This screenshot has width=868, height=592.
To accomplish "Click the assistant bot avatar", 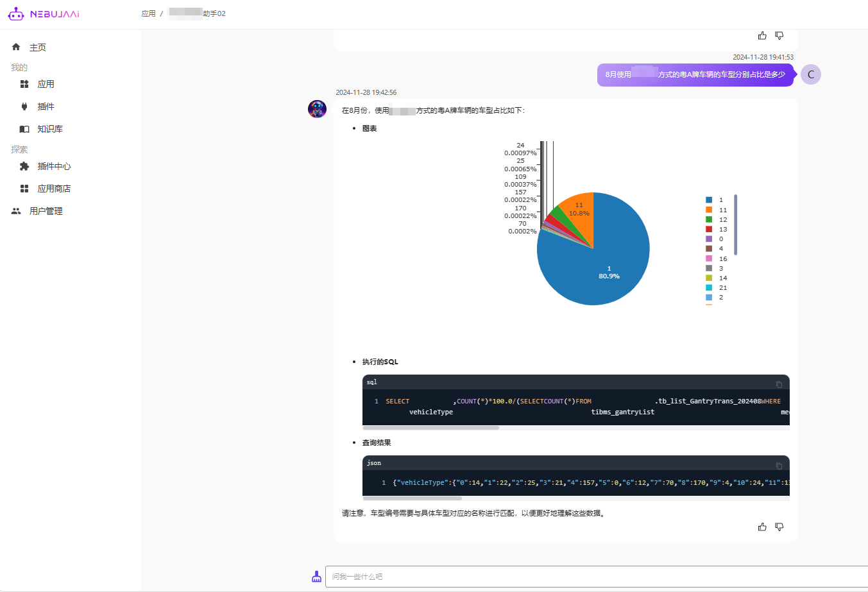I will 317,109.
